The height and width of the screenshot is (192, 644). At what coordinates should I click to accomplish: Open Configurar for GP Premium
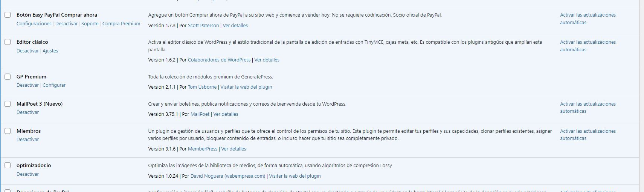[x=54, y=85]
